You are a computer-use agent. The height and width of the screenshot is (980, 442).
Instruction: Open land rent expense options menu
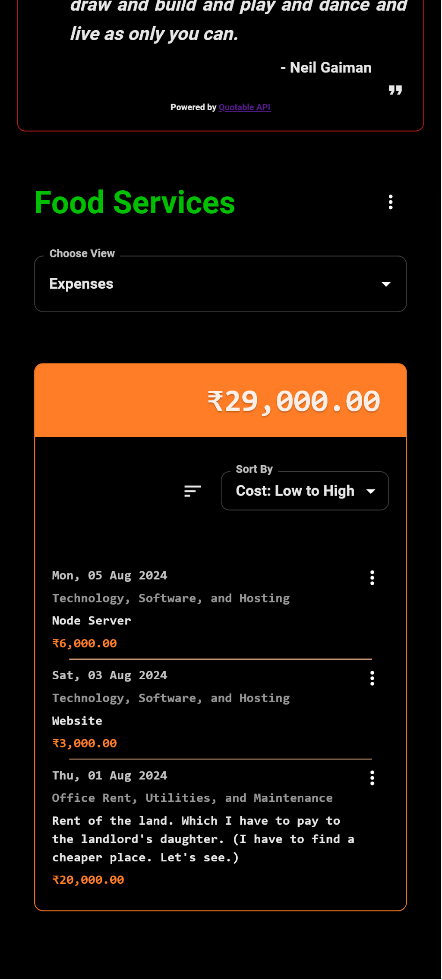coord(372,778)
